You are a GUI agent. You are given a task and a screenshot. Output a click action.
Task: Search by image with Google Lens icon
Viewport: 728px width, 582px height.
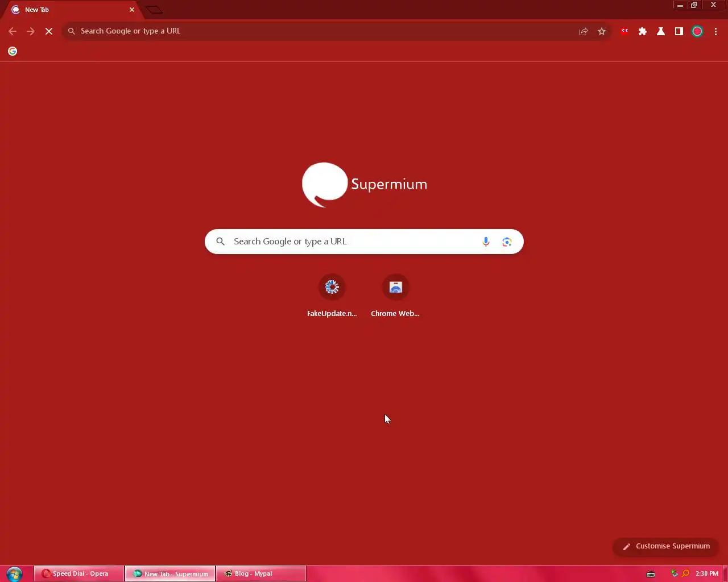pos(507,242)
